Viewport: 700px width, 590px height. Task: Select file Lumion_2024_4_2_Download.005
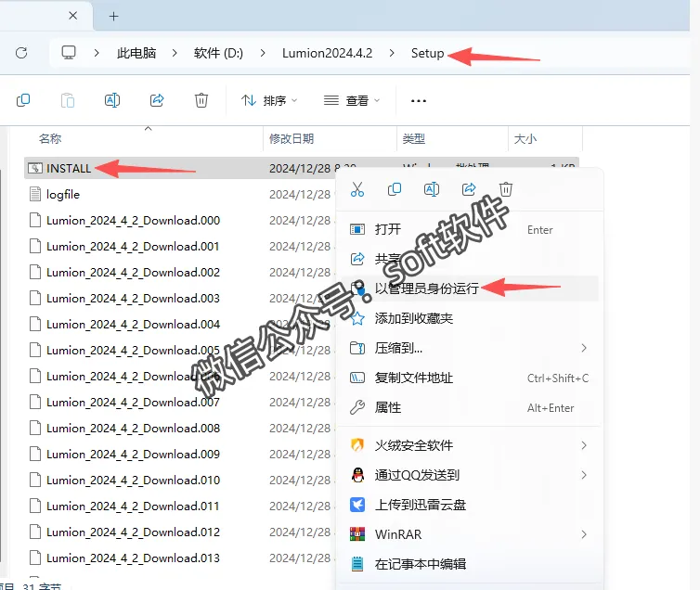pyautogui.click(x=133, y=350)
